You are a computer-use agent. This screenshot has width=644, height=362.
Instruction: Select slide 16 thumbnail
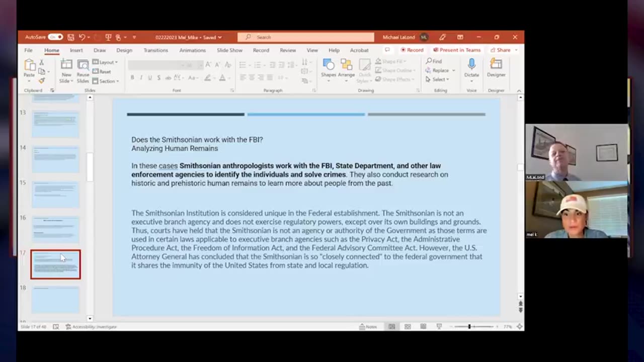coord(55,229)
